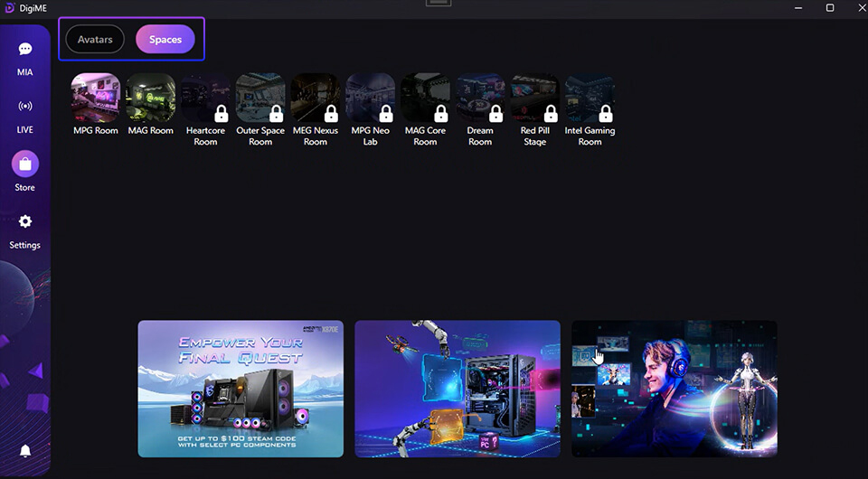Click the Store shopping bag icon
Screen dimensions: 868x479
tap(25, 164)
